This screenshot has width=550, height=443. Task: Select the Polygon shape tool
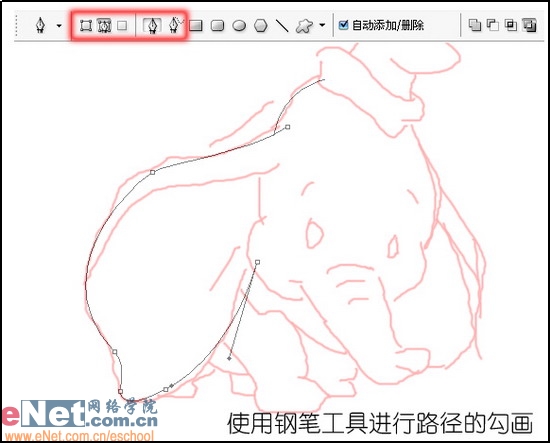pyautogui.click(x=261, y=26)
